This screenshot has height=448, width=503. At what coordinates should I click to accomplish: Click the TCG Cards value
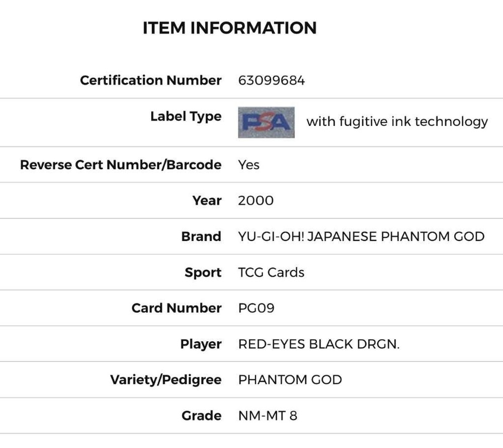tap(271, 272)
